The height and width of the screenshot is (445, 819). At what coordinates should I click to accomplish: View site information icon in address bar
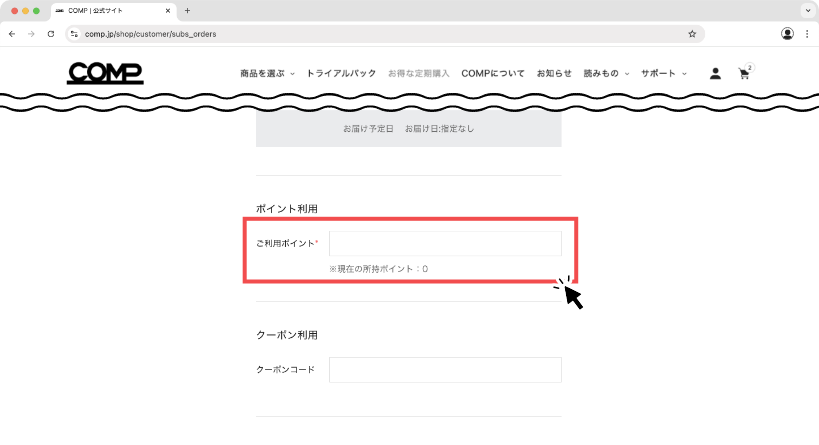pyautogui.click(x=74, y=34)
